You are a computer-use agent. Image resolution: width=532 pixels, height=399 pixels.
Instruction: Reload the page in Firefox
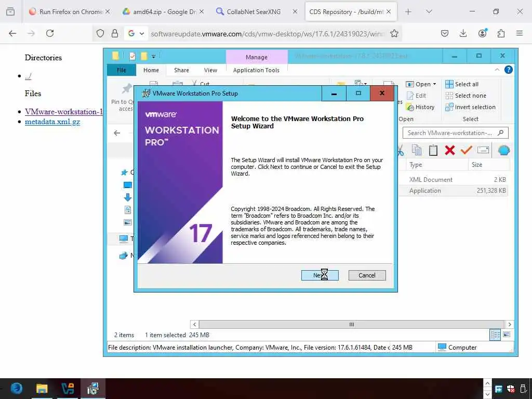(50, 33)
